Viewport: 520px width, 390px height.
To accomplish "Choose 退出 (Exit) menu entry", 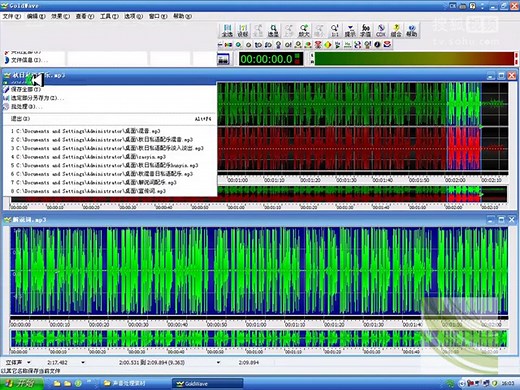I will tap(109, 119).
